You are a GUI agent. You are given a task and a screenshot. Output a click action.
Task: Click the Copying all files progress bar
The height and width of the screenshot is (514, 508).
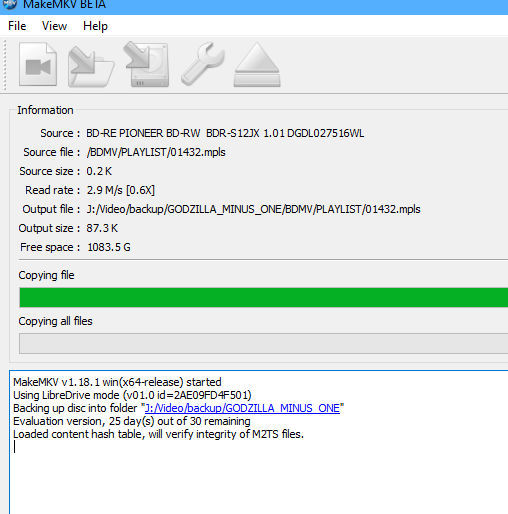click(264, 343)
